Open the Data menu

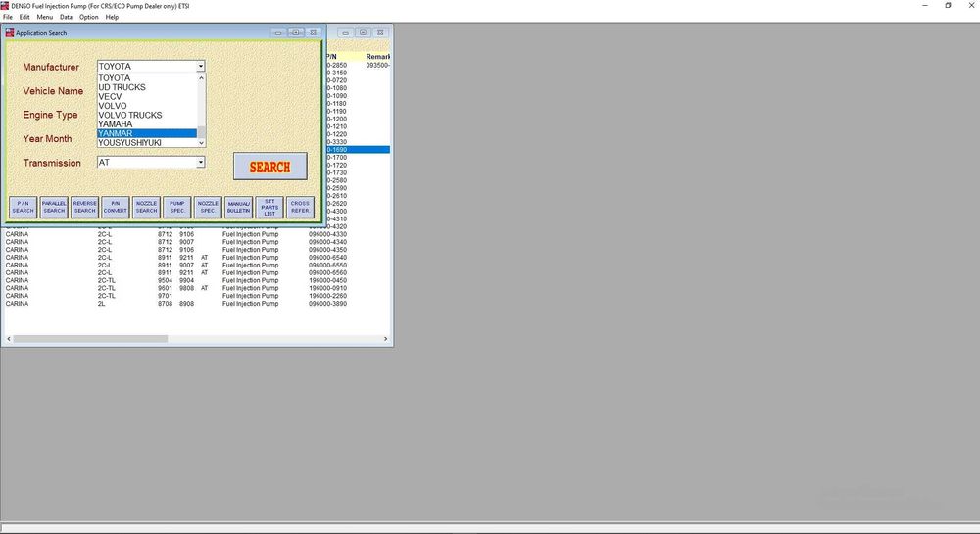pos(66,17)
